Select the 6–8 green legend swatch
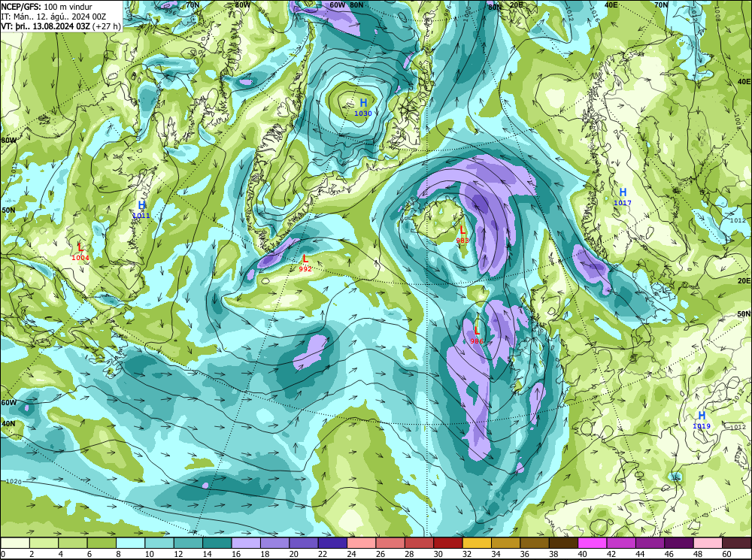The height and width of the screenshot is (560, 752). 102,543
